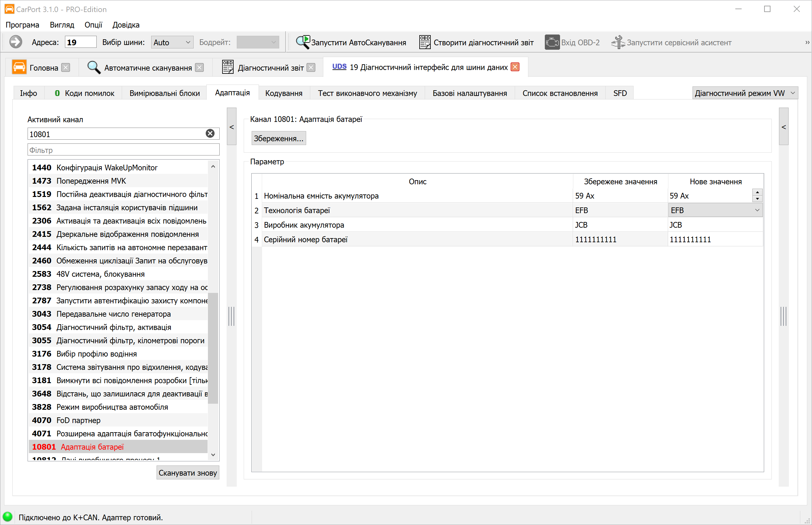The width and height of the screenshot is (812, 525).
Task: Click the green arrow connect icon
Action: pyautogui.click(x=16, y=42)
